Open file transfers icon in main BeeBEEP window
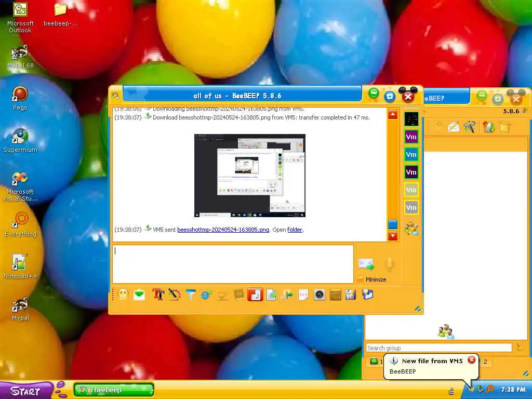The height and width of the screenshot is (399, 532). pos(488,127)
